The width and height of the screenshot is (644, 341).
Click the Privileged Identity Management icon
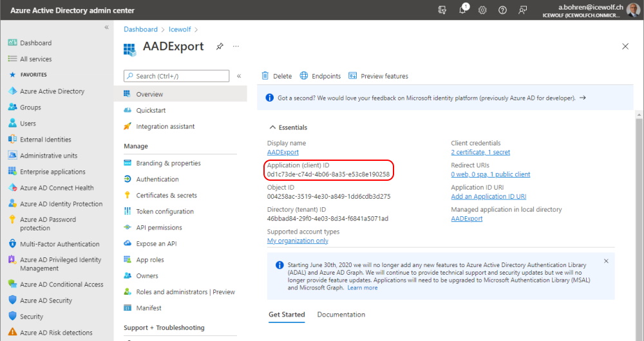click(x=12, y=259)
